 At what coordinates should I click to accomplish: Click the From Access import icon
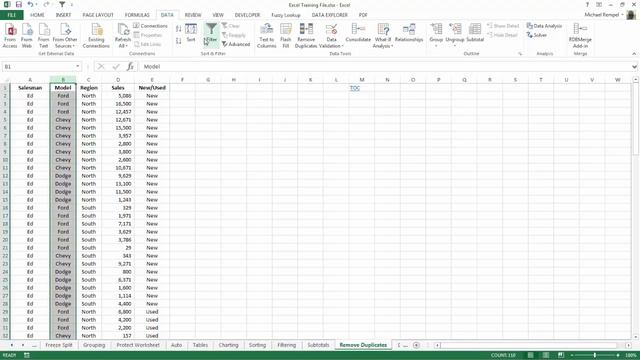pyautogui.click(x=10, y=36)
